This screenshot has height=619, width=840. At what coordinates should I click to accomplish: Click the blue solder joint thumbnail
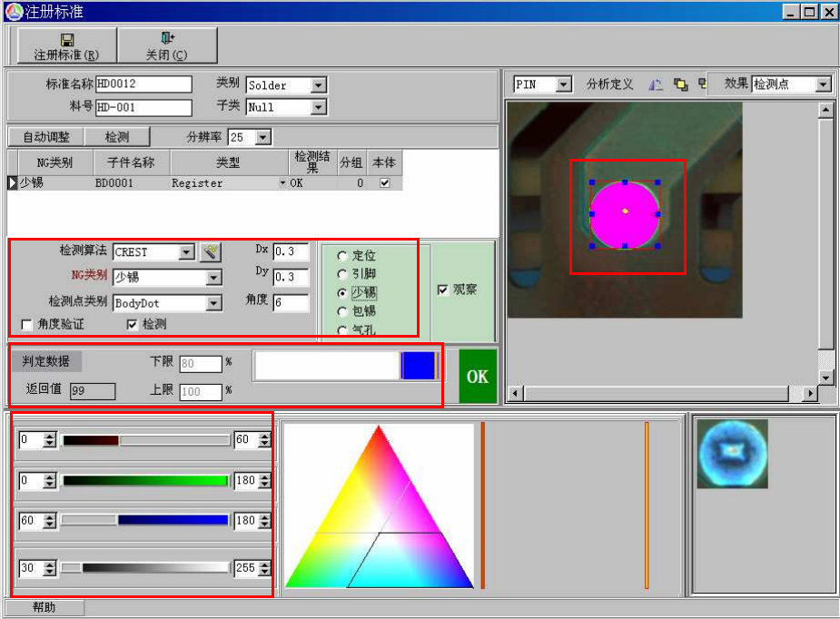732,454
